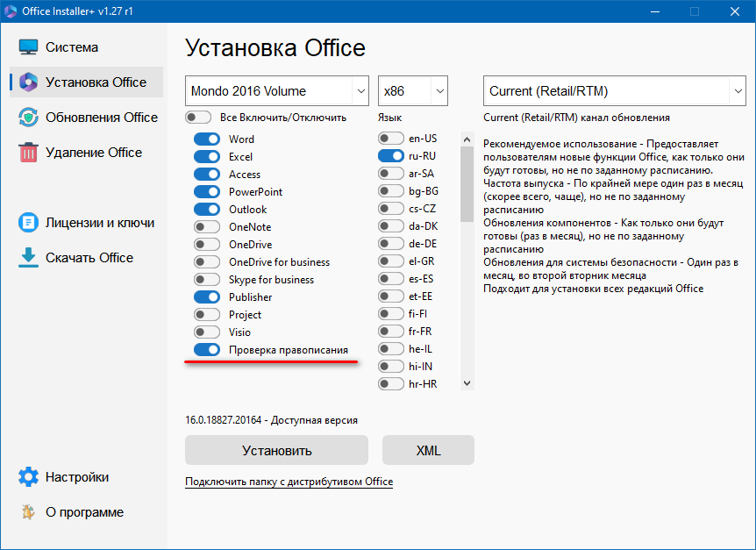Click the Установить button
This screenshot has height=550, width=756.
click(x=277, y=450)
